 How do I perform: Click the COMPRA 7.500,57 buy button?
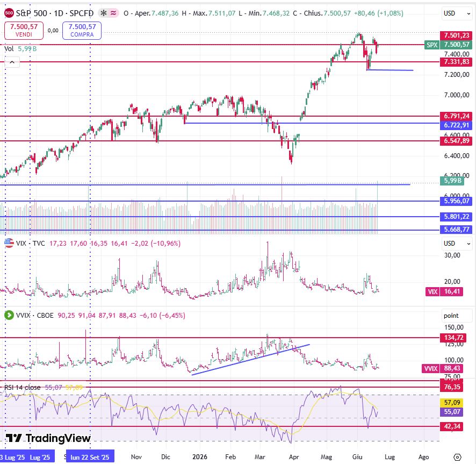[82, 31]
